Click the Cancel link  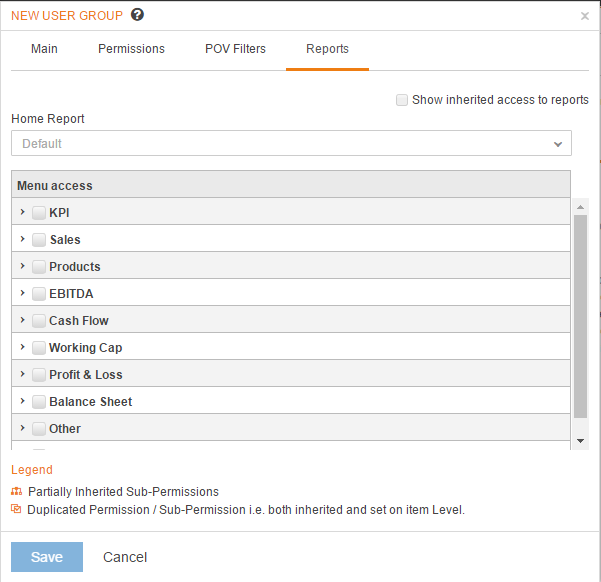[x=125, y=557]
